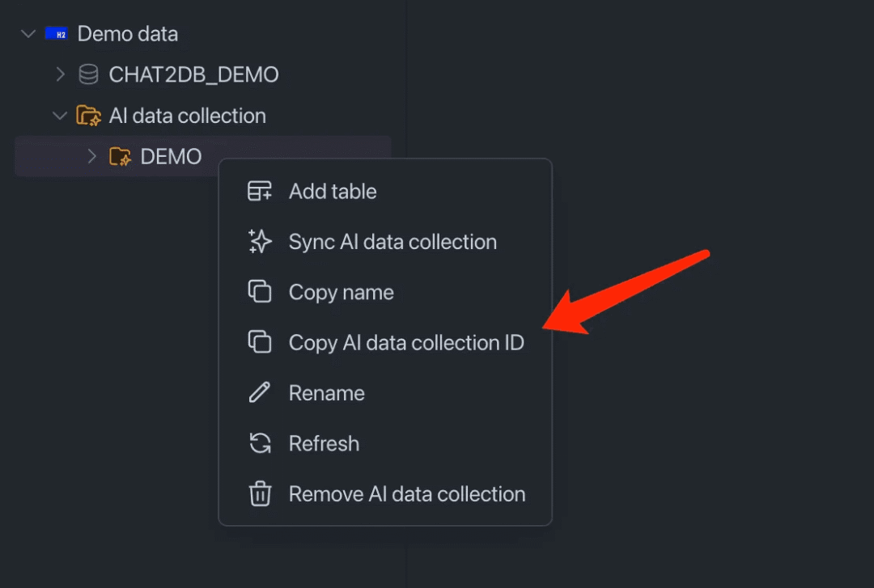This screenshot has height=588, width=874.
Task: Click the AI data collection folder icon
Action: coord(88,116)
